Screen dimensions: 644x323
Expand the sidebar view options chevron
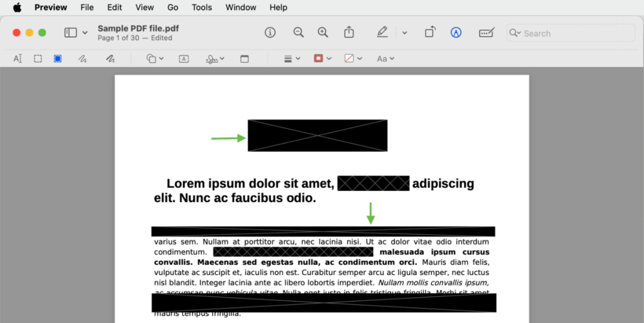[x=85, y=33]
